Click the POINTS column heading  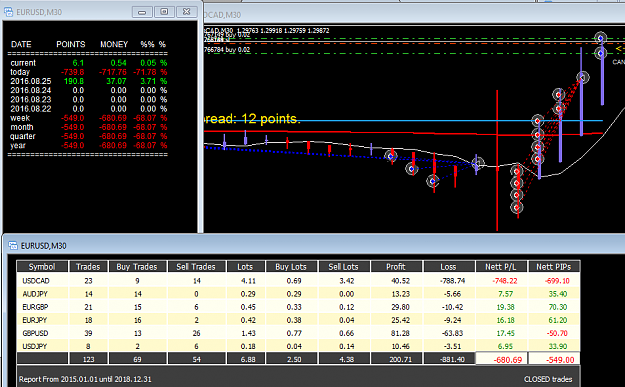click(71, 44)
